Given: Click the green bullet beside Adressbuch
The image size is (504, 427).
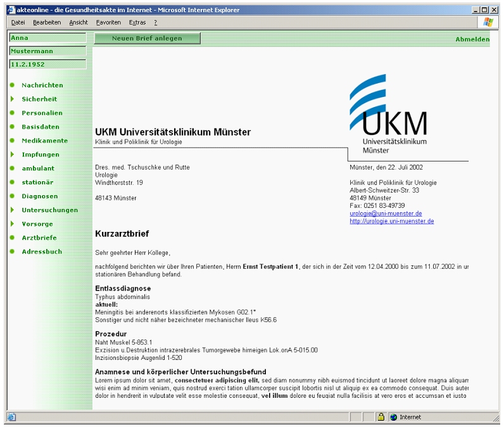Looking at the screenshot, I should pyautogui.click(x=12, y=252).
